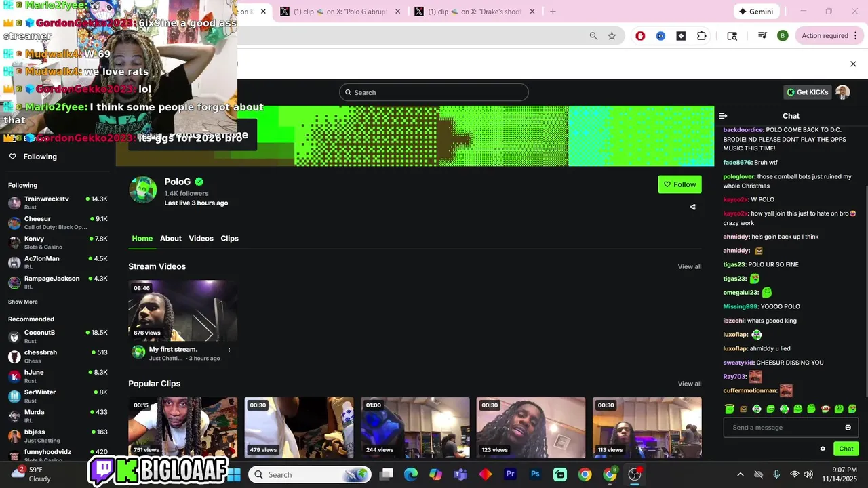Viewport: 868px width, 488px height.
Task: Play the popular clip with 113 views
Action: tap(647, 428)
